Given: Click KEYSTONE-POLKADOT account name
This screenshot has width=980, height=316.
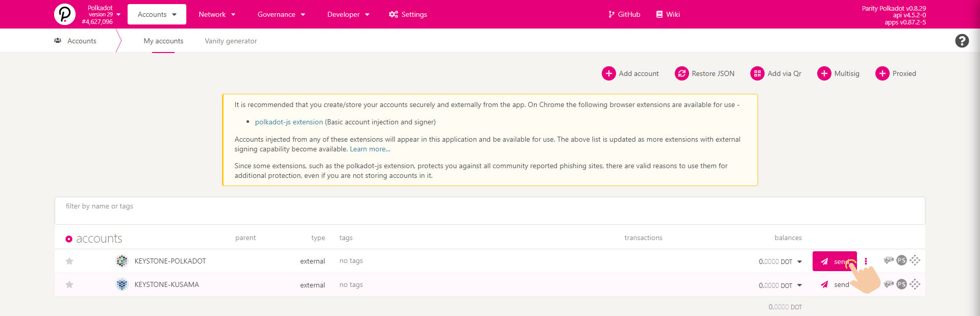Looking at the screenshot, I should tap(170, 261).
